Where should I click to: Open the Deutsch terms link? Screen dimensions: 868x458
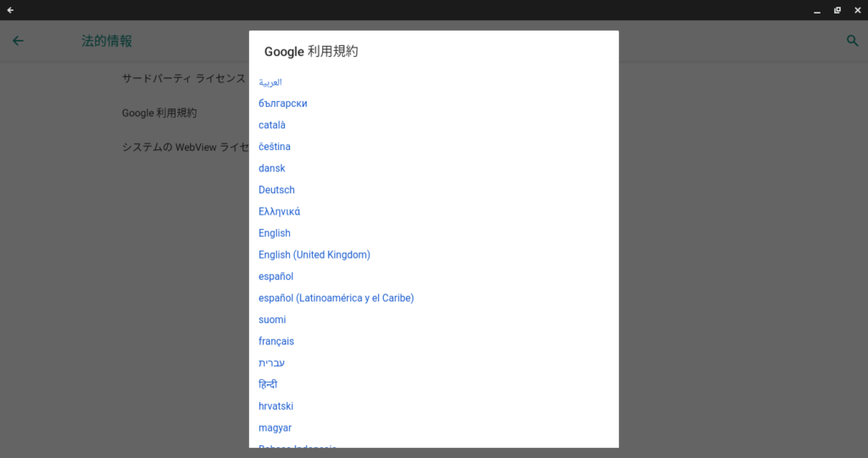(276, 190)
